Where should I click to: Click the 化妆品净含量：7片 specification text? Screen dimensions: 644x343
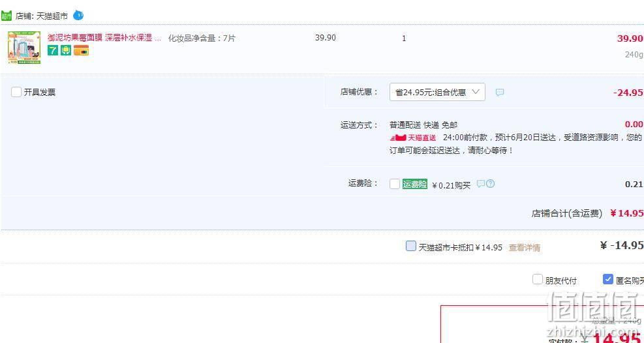[x=202, y=38]
